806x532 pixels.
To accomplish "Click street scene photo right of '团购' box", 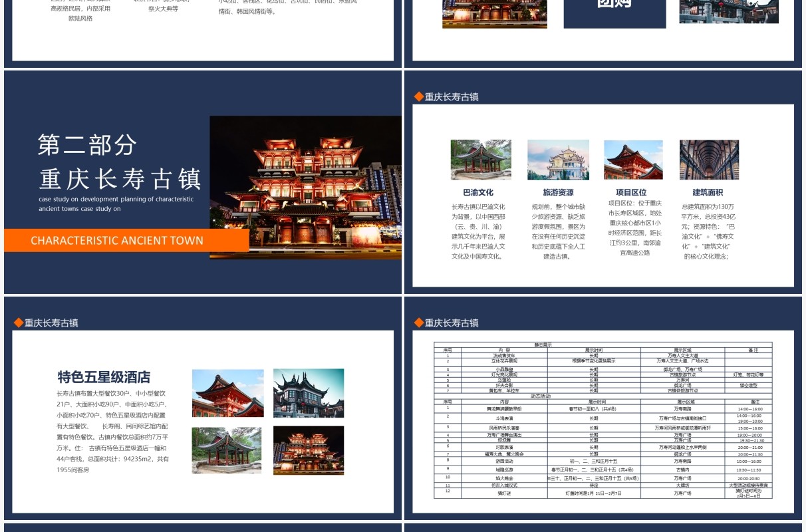I will [x=729, y=11].
